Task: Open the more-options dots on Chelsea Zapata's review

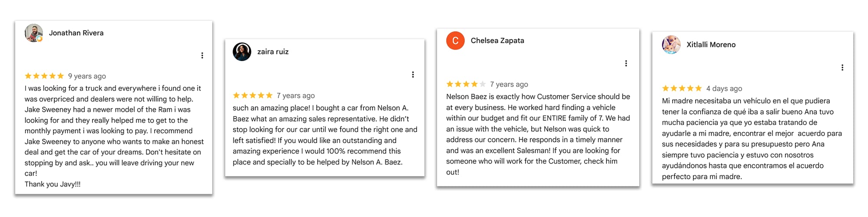Action: (x=626, y=63)
